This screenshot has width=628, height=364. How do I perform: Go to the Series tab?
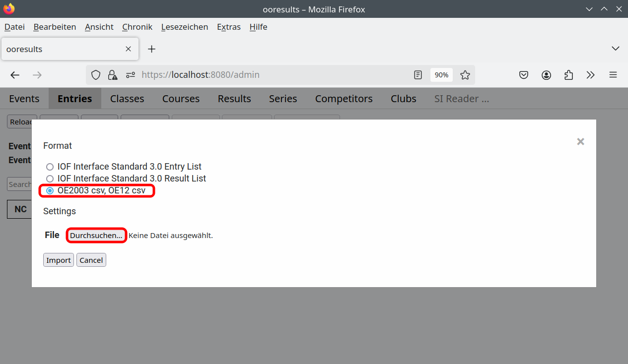pyautogui.click(x=283, y=99)
